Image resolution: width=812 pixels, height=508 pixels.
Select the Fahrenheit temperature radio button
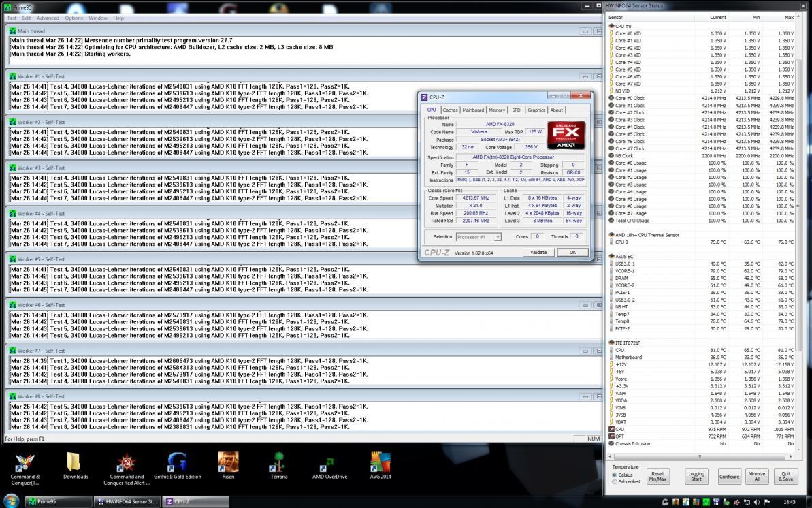point(615,481)
